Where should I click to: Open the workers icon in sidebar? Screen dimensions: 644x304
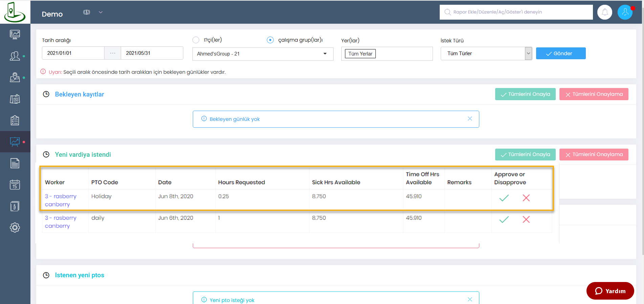[x=15, y=56]
